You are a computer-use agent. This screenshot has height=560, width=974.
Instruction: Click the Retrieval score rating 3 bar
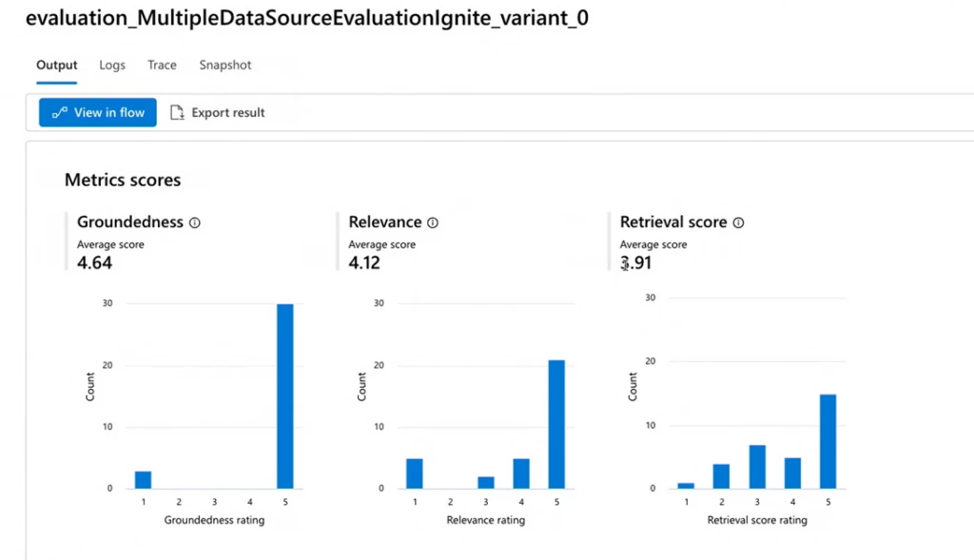click(757, 467)
